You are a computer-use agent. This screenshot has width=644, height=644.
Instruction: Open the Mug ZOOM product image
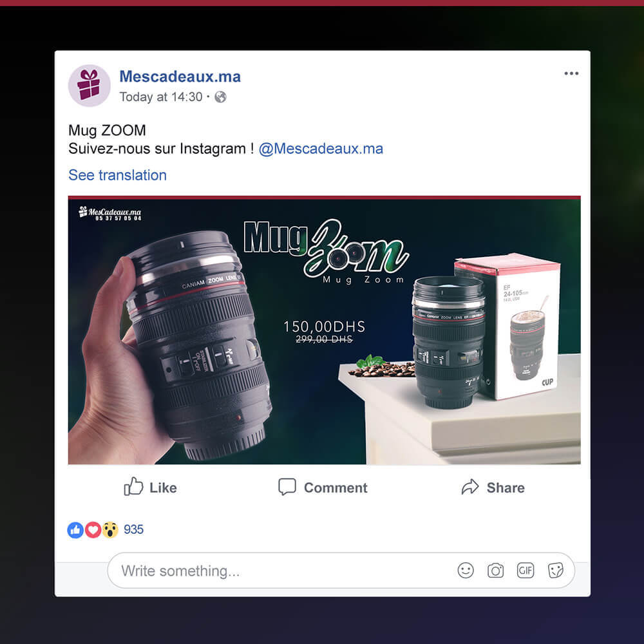click(322, 330)
